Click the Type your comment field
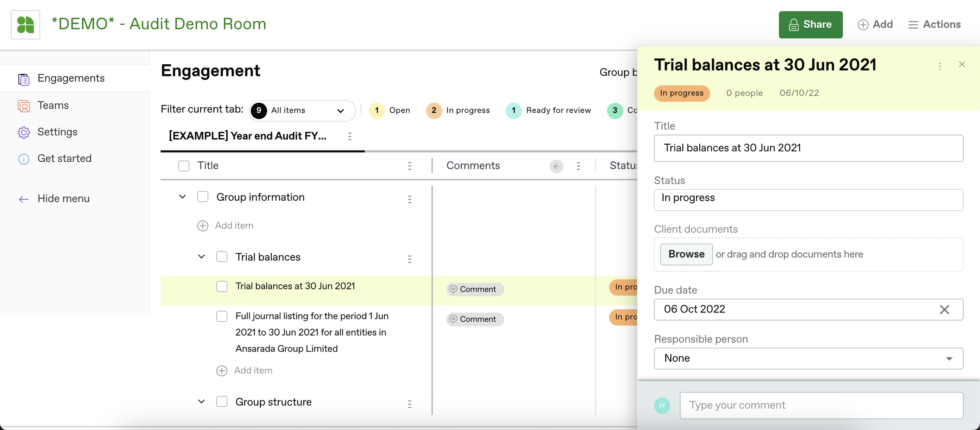Viewport: 980px width, 430px height. tap(821, 405)
